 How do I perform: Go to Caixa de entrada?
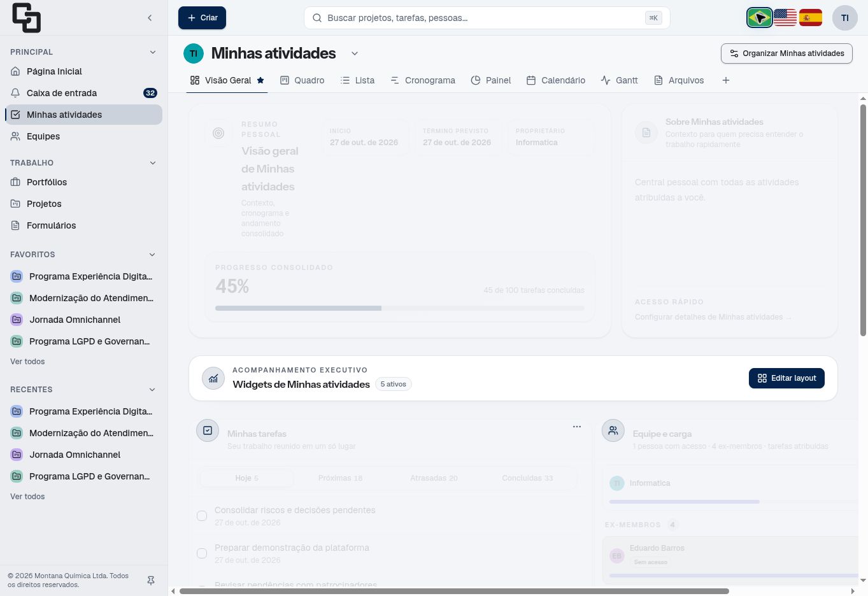(x=83, y=93)
